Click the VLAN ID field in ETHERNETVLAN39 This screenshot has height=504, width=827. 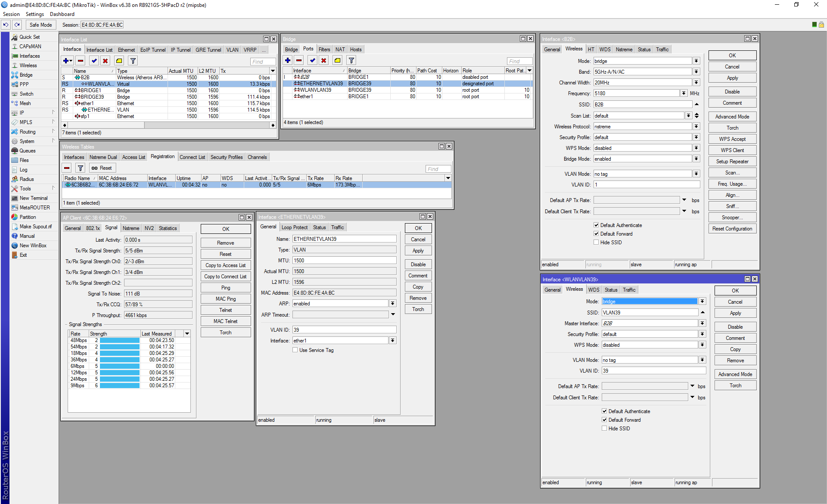click(x=344, y=330)
